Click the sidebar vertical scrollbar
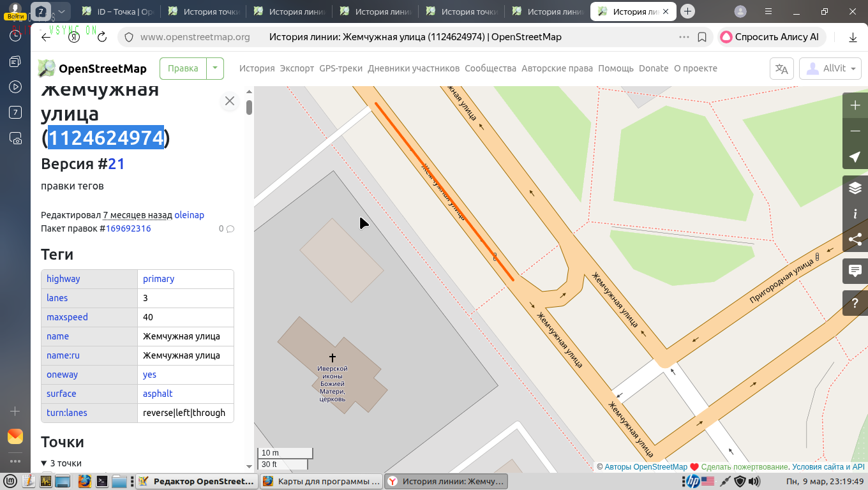 coord(250,108)
